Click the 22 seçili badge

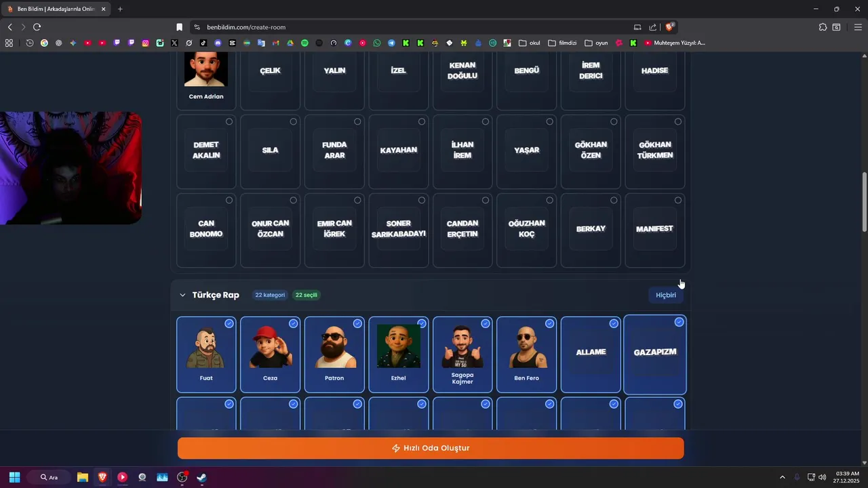pos(307,295)
